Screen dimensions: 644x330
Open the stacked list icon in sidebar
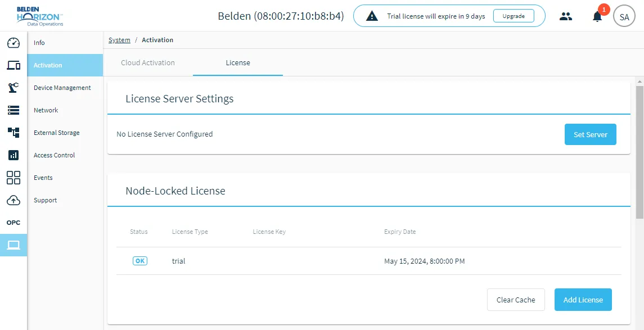(x=13, y=110)
